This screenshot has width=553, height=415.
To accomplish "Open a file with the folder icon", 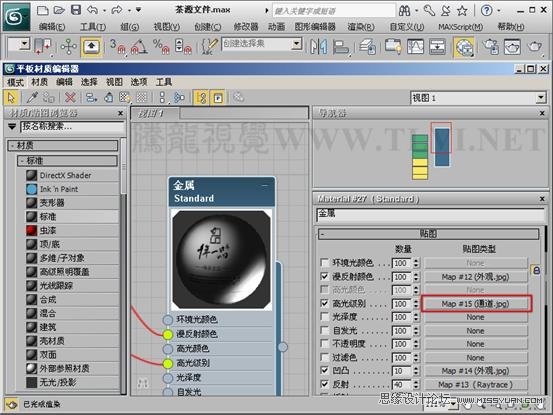I will (59, 10).
